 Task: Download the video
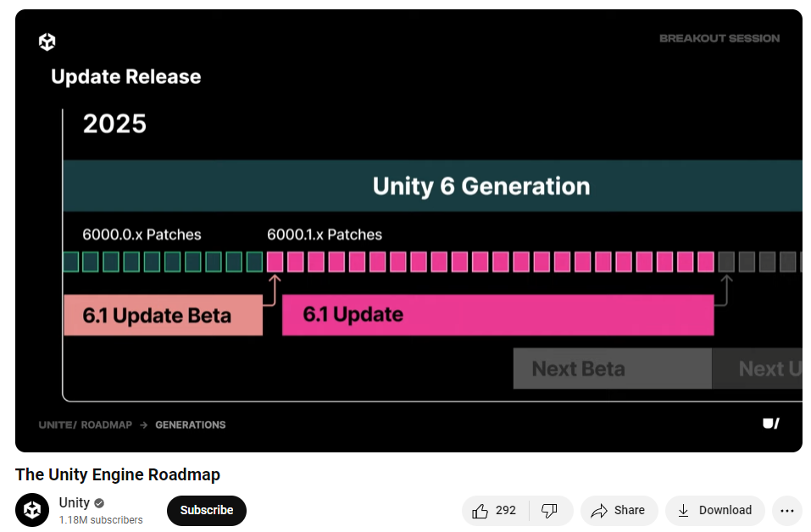(714, 510)
